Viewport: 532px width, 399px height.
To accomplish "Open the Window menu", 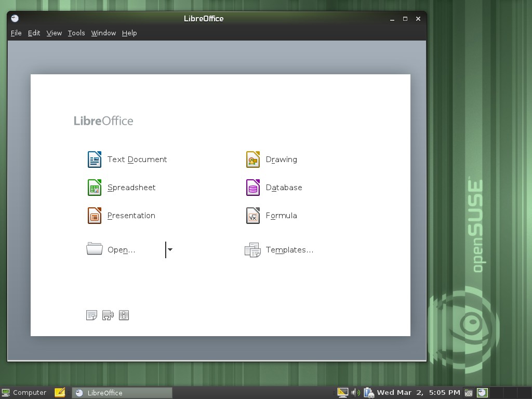I will click(x=103, y=33).
